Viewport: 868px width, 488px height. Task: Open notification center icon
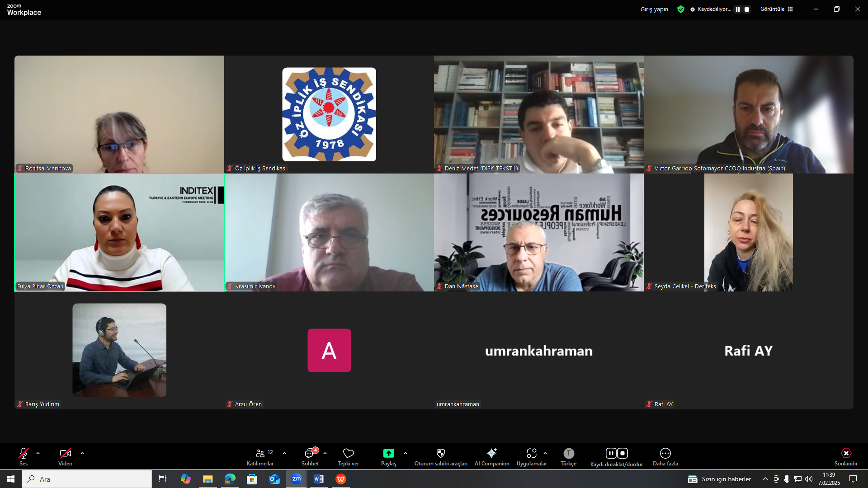853,479
